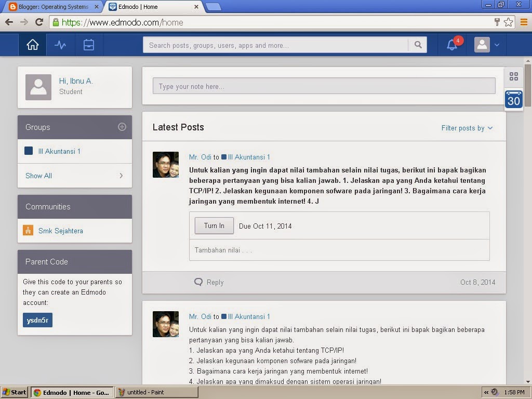Screen dimensions: 532x399
Task: Click the profile avatar in navbar
Action: [x=482, y=45]
